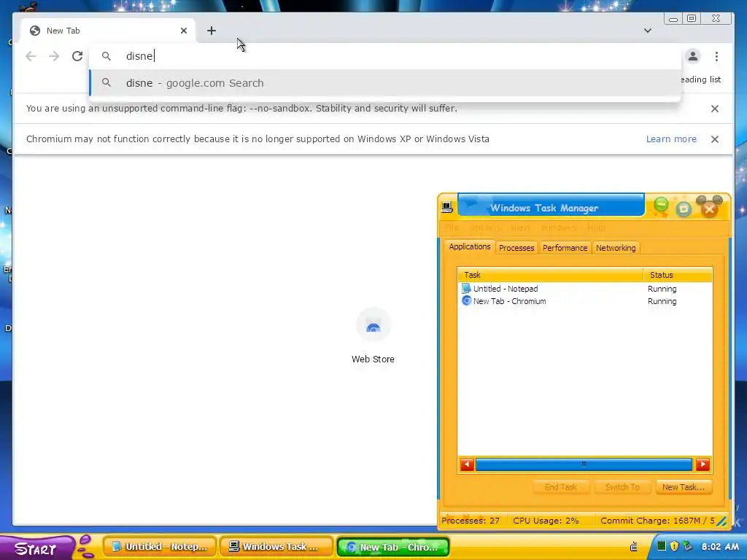This screenshot has width=747, height=560.
Task: Click the language bar icon on the taskbar
Action: [634, 547]
